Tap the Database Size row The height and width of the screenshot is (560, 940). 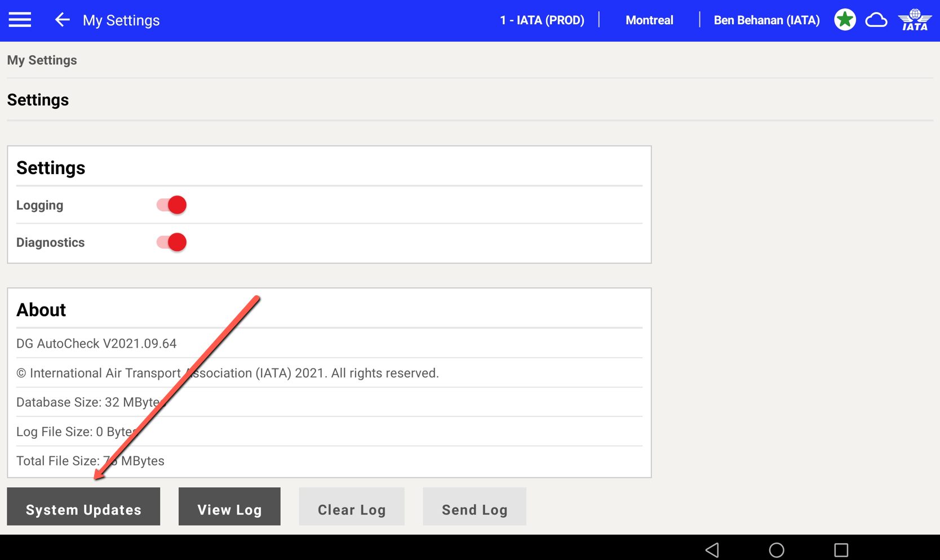tap(329, 402)
